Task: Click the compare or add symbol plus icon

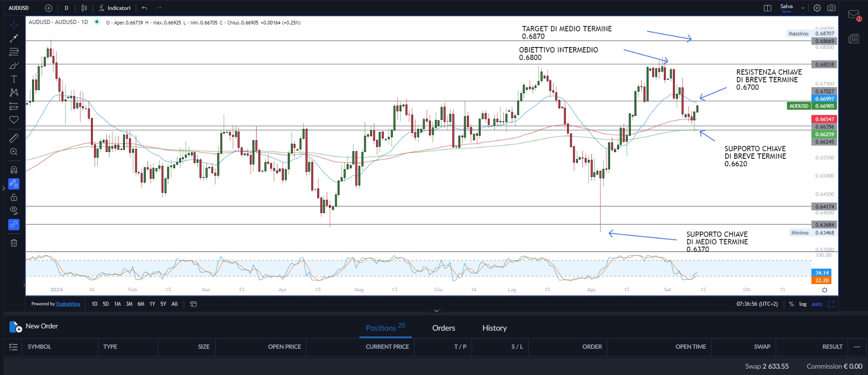Action: tap(48, 8)
